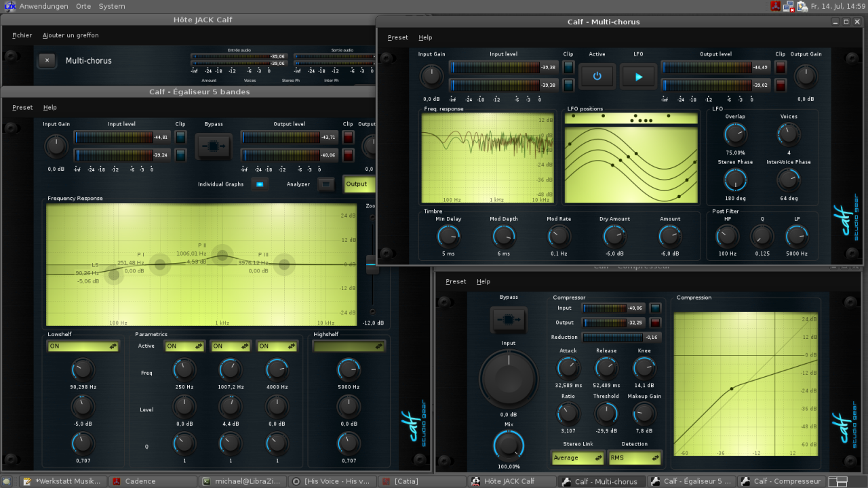
Task: Open the first Parametrics Active ON dropdown
Action: [x=184, y=346]
